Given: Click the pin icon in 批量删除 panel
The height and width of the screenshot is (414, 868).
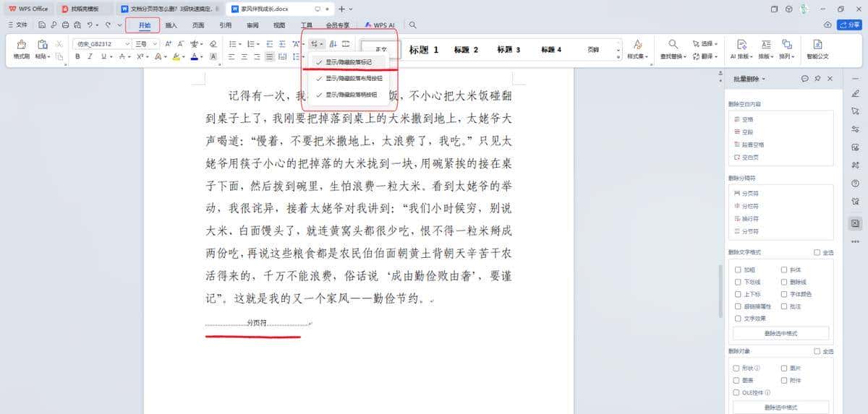Looking at the screenshot, I should (x=817, y=78).
